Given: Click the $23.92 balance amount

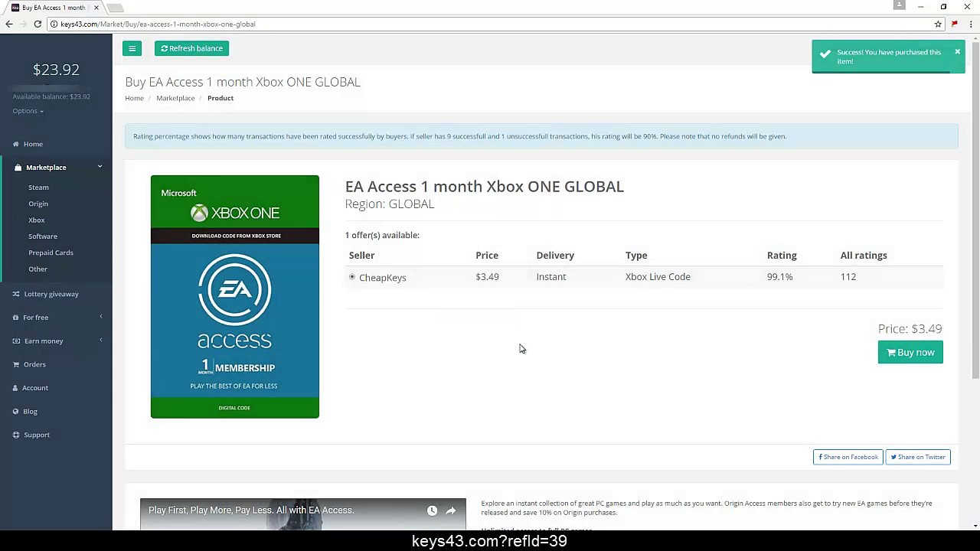Looking at the screenshot, I should click(56, 70).
